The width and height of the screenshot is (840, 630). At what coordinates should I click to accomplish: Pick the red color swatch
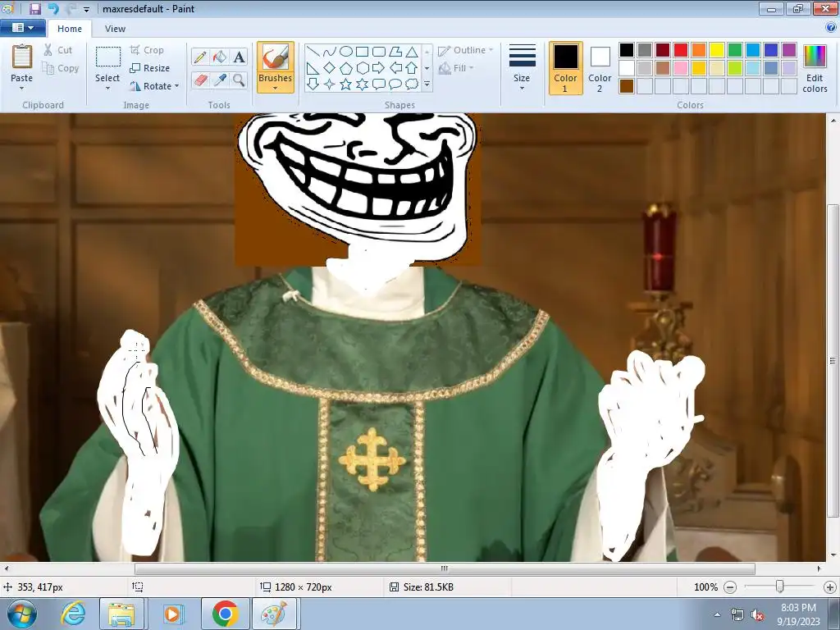[x=681, y=50]
